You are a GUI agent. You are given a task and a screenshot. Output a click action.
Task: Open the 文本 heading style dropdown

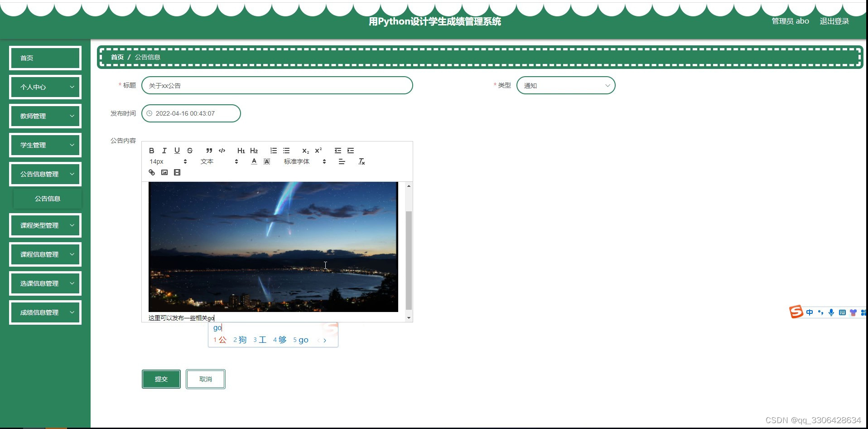coord(219,161)
